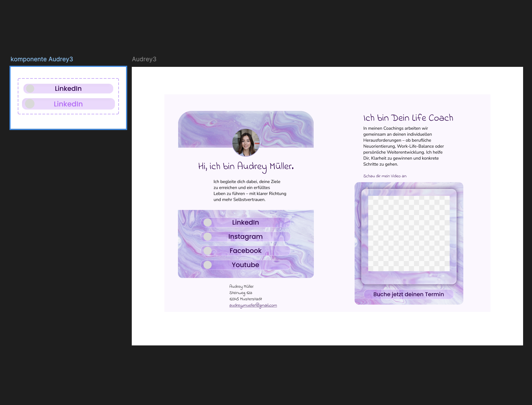Select the heading 'Ich bin Dein Life Coach'
Screen dimensions: 532x405
408,118
